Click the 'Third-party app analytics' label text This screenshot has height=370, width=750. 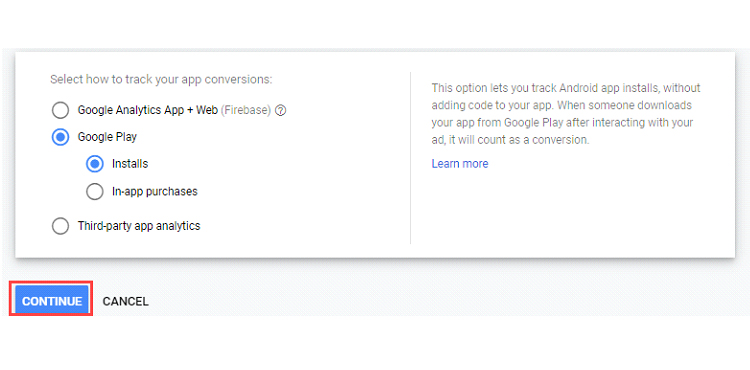coord(139,226)
